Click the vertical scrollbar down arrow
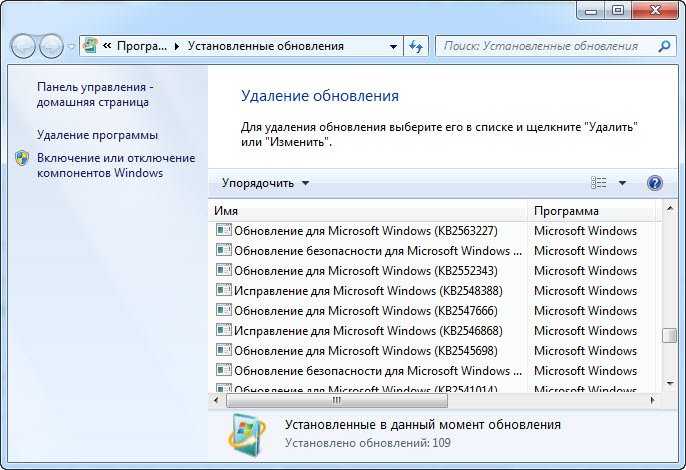Viewport: 686px width, 470px height. point(669,384)
